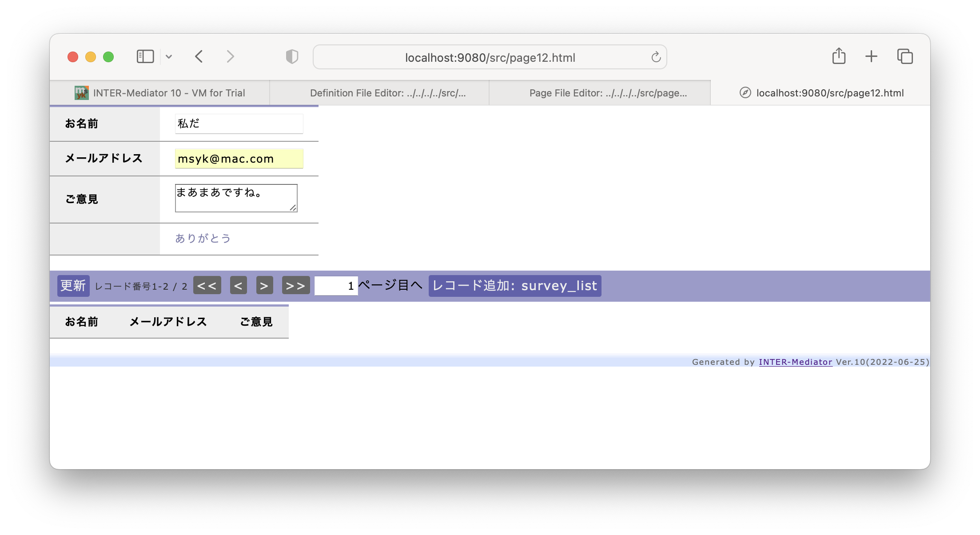Viewport: 980px width, 535px height.
Task: Switch to INTER-Mediator 10 VM for Trial tab
Action: coord(160,93)
